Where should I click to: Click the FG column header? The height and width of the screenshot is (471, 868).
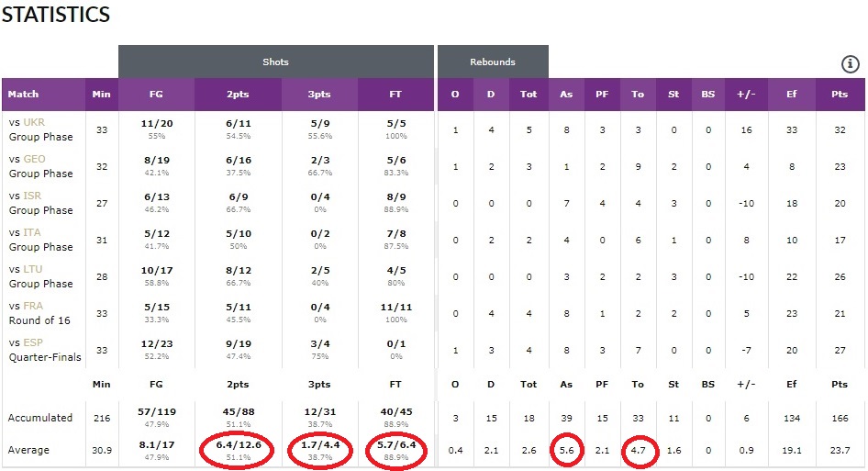(156, 95)
